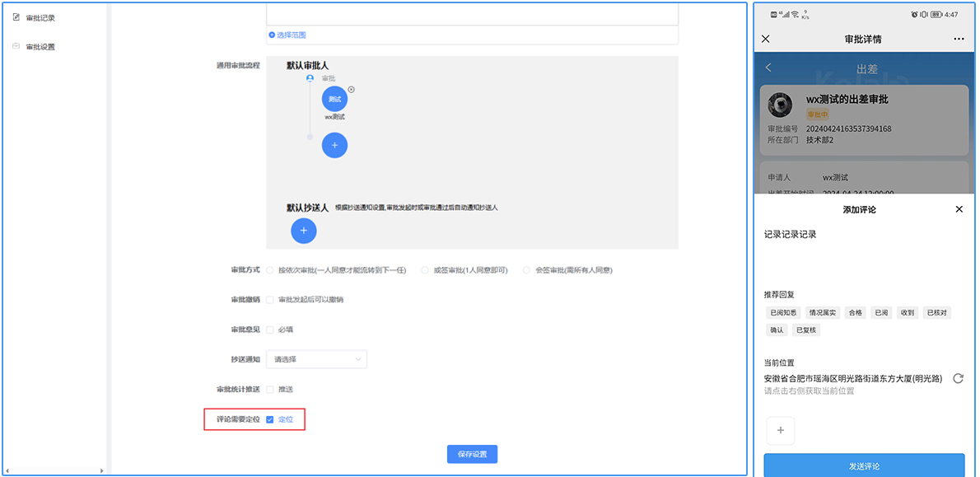Click the person icon beside 审批 step
Viewport: 980px width, 477px height.
(310, 78)
